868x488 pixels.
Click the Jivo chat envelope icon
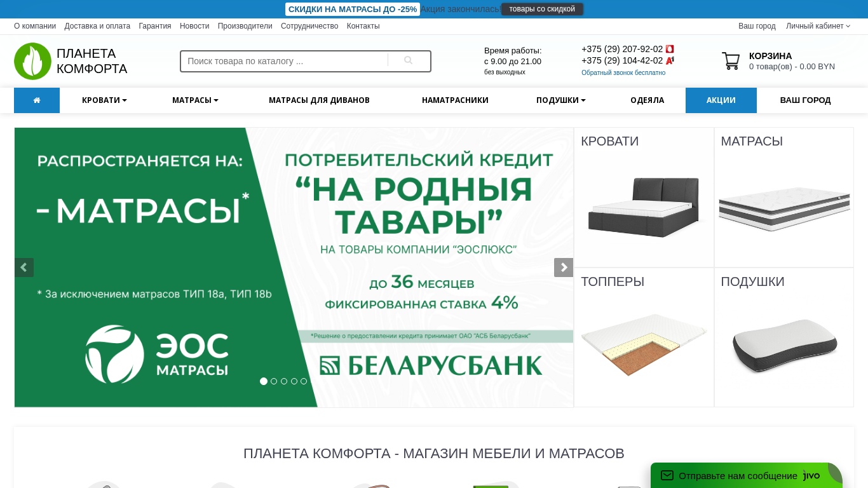pyautogui.click(x=667, y=475)
